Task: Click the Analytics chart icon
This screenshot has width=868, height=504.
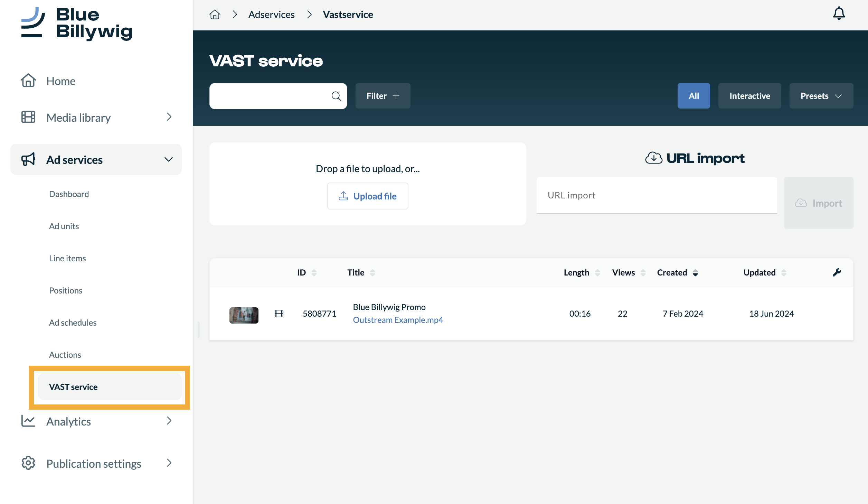Action: coord(28,421)
